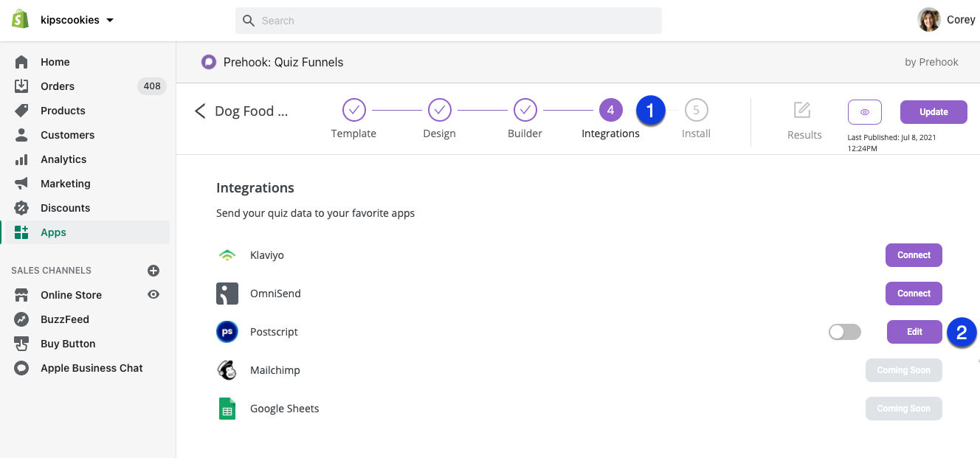Image resolution: width=980 pixels, height=458 pixels.
Task: Open BuzzFeed sales channel
Action: pyautogui.click(x=65, y=319)
